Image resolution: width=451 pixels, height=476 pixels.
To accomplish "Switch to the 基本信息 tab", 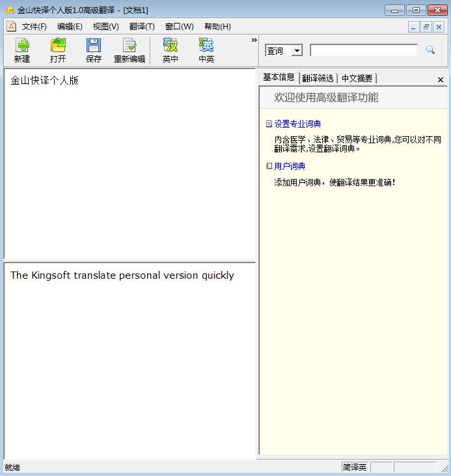I will point(279,77).
